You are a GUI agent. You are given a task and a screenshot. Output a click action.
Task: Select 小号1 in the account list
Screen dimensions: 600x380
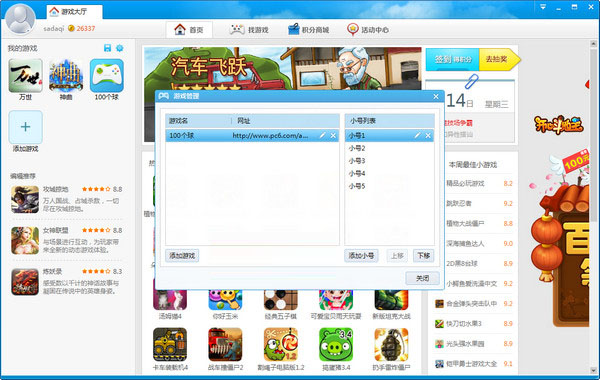(x=390, y=135)
